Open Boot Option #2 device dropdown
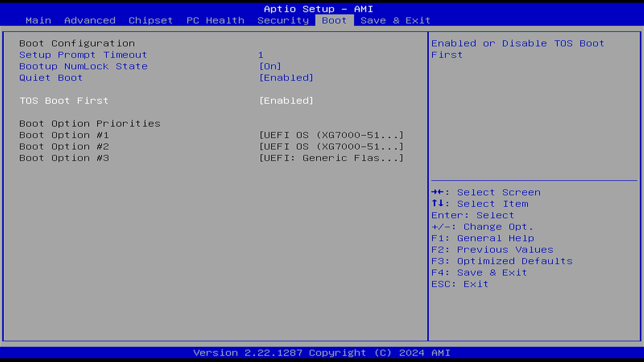Screen dimensions: 644x362 331,147
